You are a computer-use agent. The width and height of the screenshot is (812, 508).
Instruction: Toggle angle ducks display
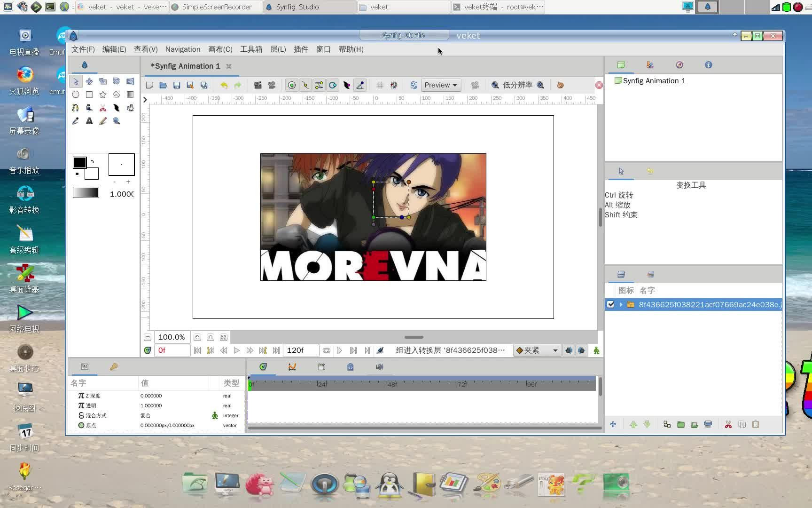(360, 85)
